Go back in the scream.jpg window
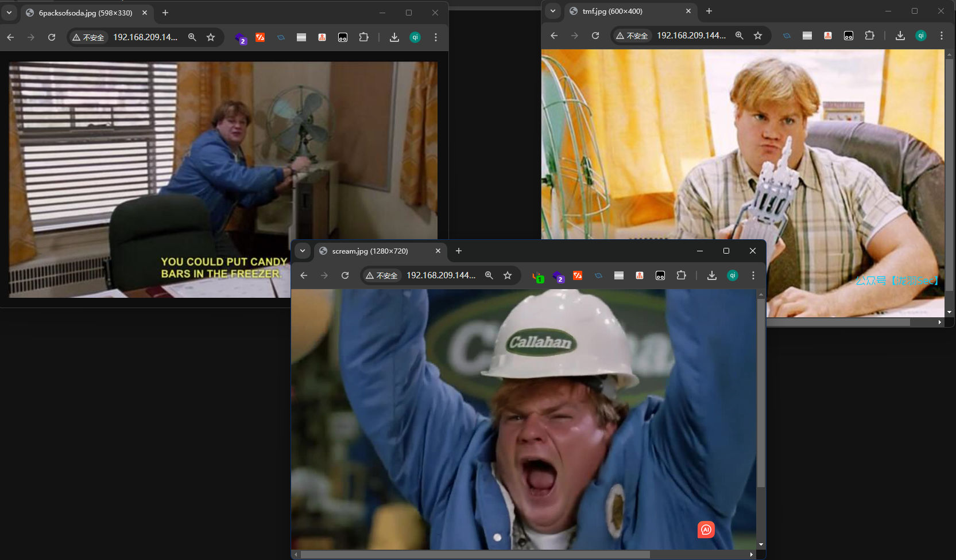This screenshot has width=956, height=560. 304,275
